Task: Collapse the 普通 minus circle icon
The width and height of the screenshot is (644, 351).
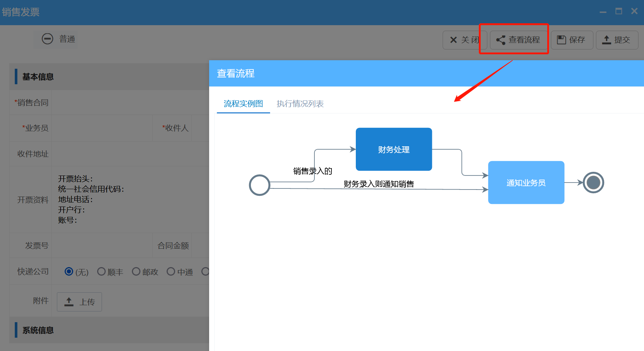Action: pos(47,39)
